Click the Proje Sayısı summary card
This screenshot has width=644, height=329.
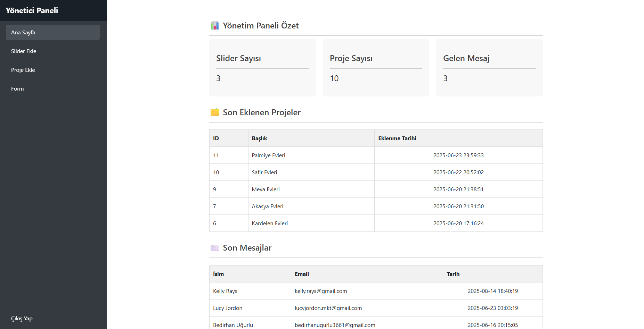pos(376,68)
